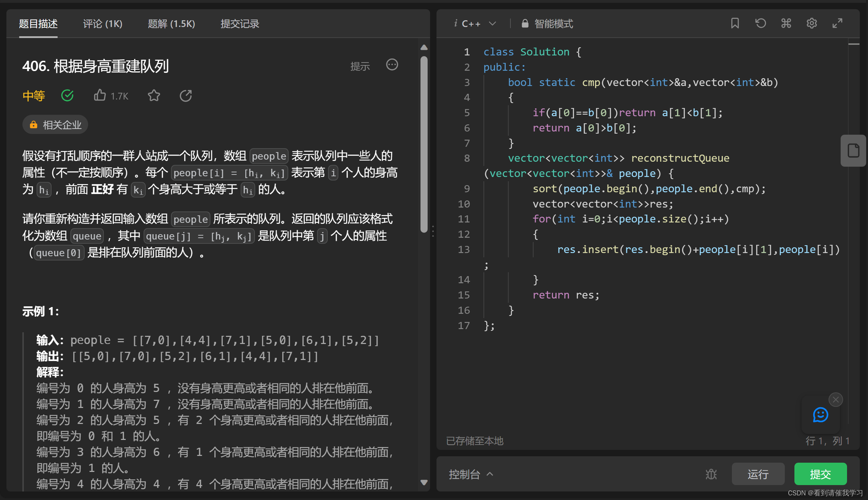The height and width of the screenshot is (500, 868).
Task: Open the blue chat assistant icon
Action: (x=820, y=415)
